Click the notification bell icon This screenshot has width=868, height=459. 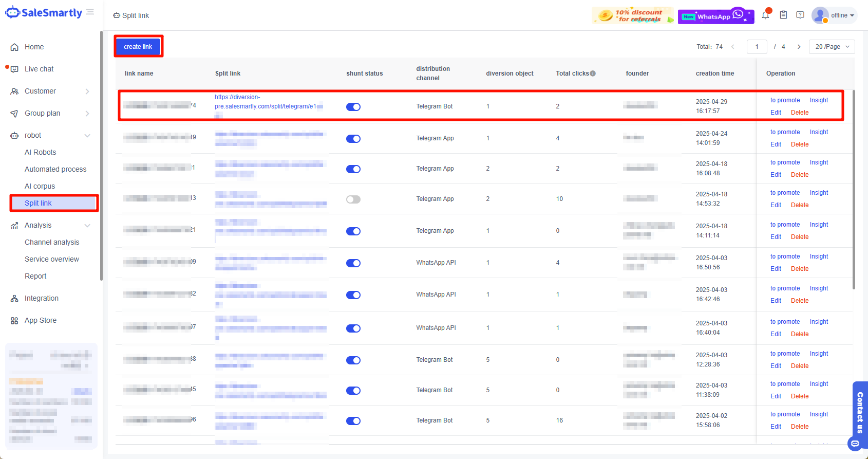tap(765, 15)
